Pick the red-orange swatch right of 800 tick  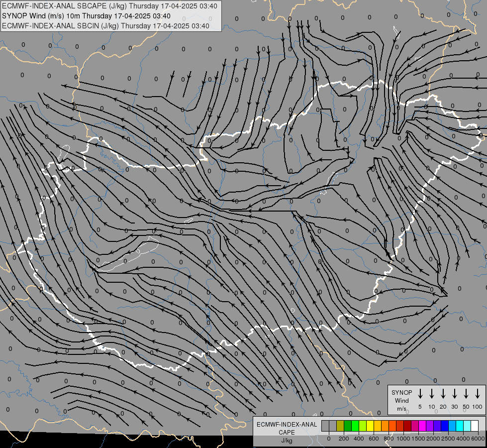[x=392, y=426]
